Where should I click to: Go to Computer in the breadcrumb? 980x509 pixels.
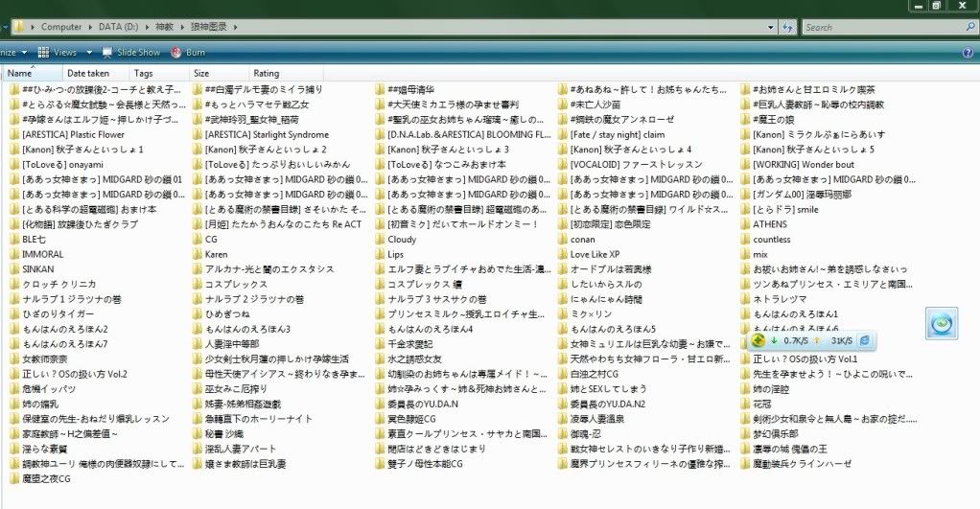[x=61, y=27]
